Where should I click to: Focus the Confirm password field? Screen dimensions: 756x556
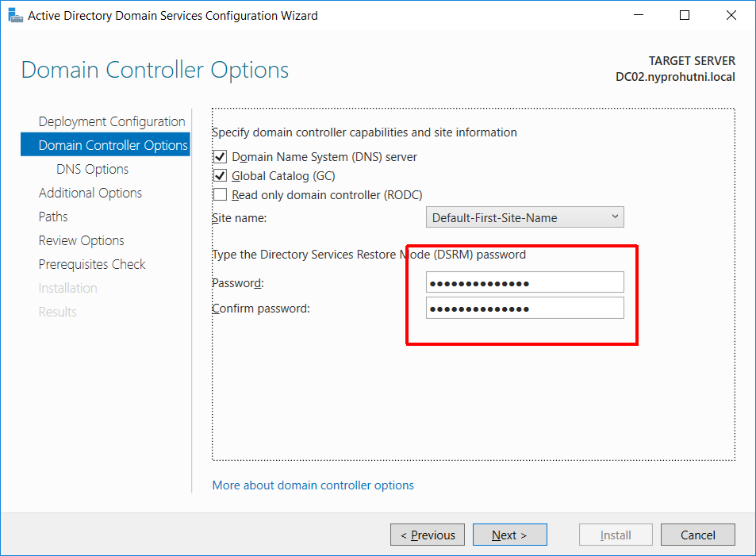524,308
